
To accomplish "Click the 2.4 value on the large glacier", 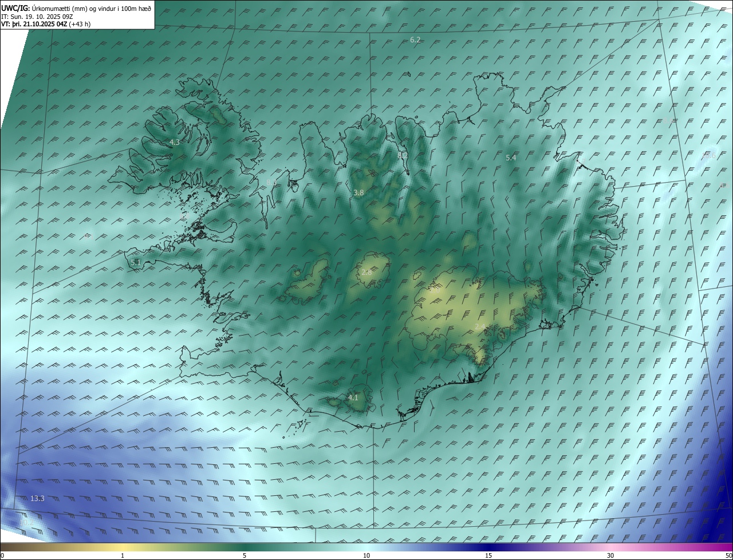I will click(x=480, y=326).
